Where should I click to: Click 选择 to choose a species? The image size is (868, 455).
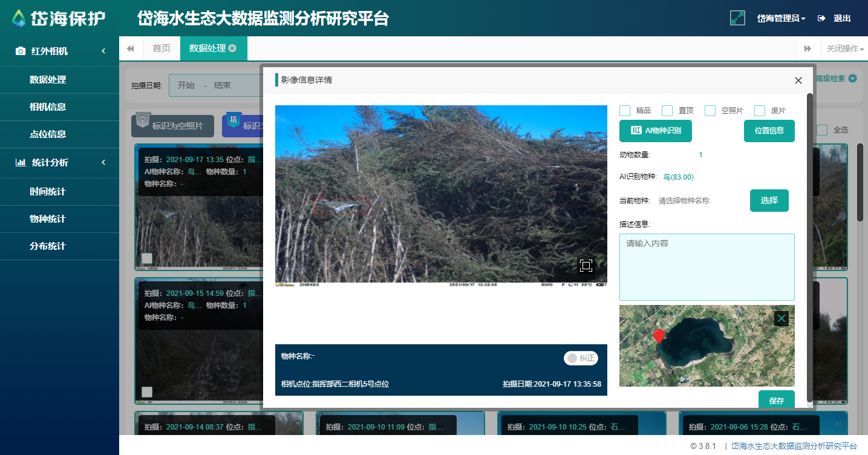(x=769, y=200)
